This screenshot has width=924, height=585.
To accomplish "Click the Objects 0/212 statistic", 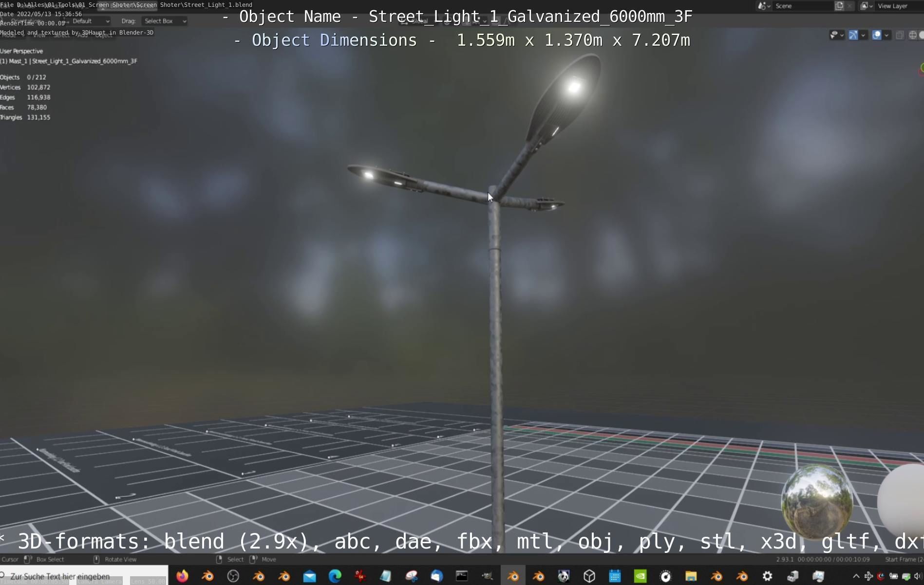I will click(23, 77).
